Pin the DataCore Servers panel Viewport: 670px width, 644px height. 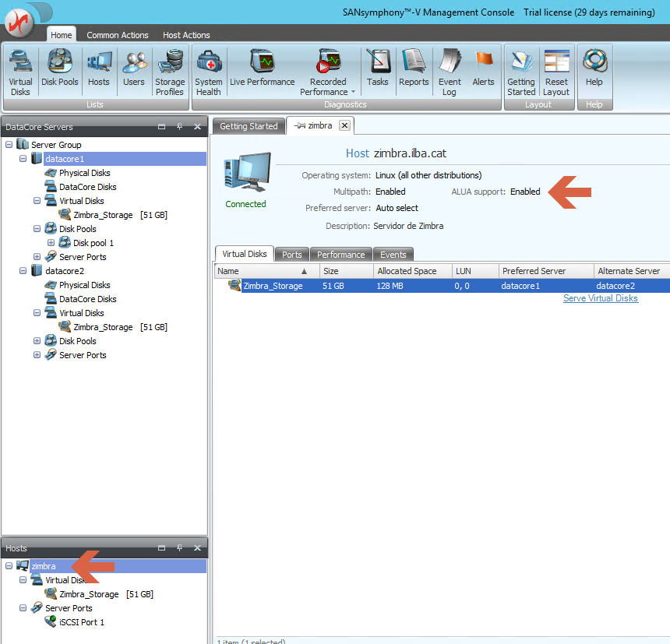pyautogui.click(x=179, y=126)
